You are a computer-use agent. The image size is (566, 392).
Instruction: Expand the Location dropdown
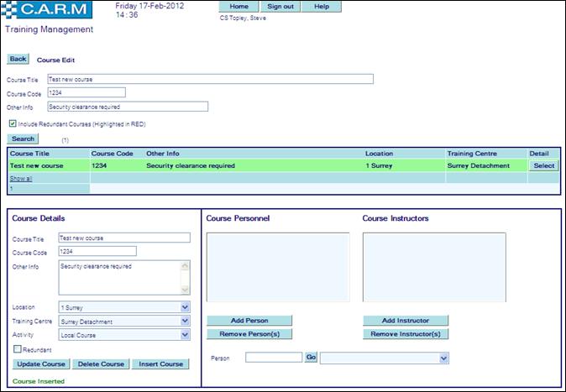click(x=185, y=307)
